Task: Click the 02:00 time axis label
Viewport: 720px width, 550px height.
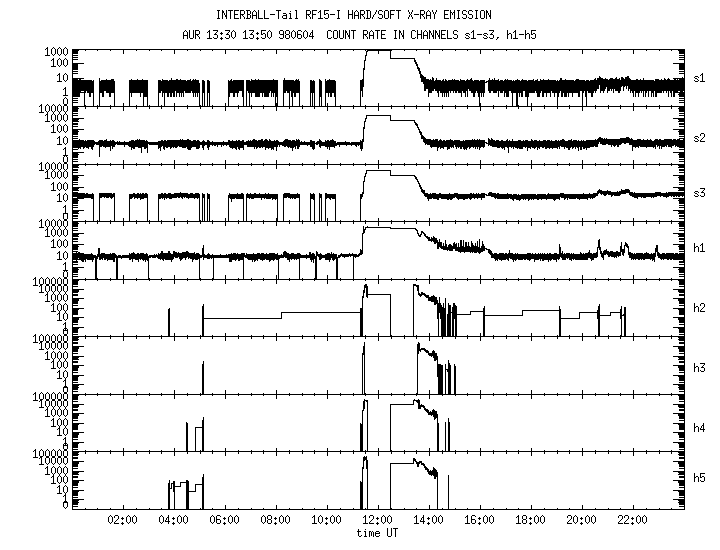Action: point(122,520)
